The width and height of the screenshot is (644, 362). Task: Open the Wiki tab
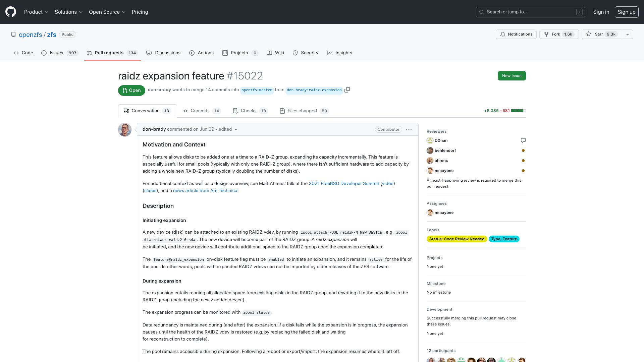[275, 53]
